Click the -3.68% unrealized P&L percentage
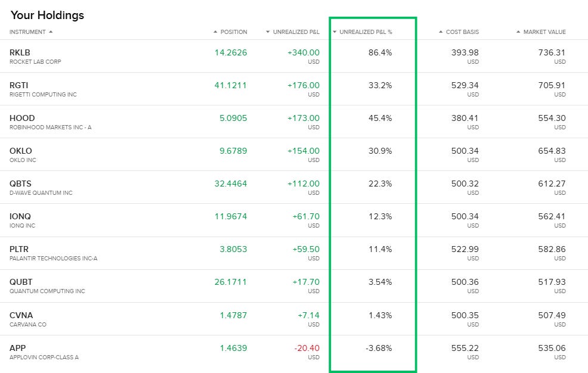 (x=379, y=348)
